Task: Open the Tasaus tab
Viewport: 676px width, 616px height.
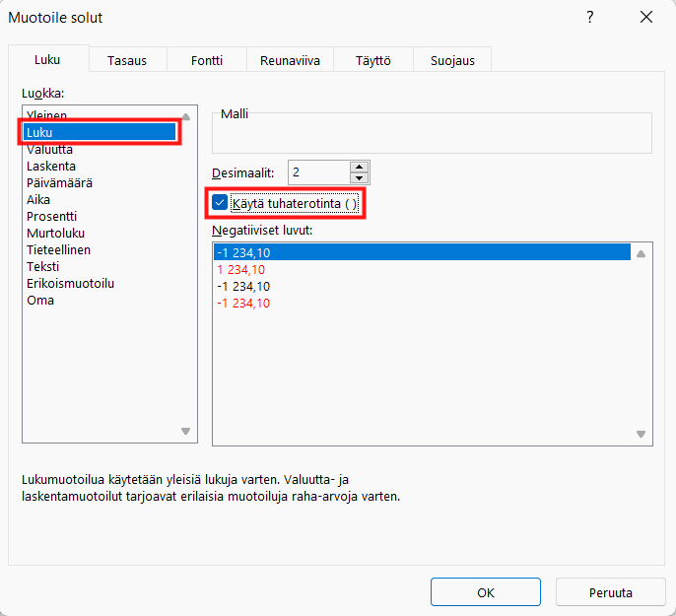Action: pyautogui.click(x=127, y=60)
